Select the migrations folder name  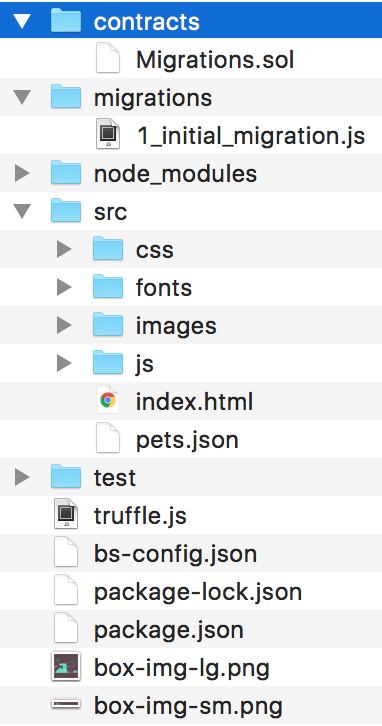tap(153, 98)
